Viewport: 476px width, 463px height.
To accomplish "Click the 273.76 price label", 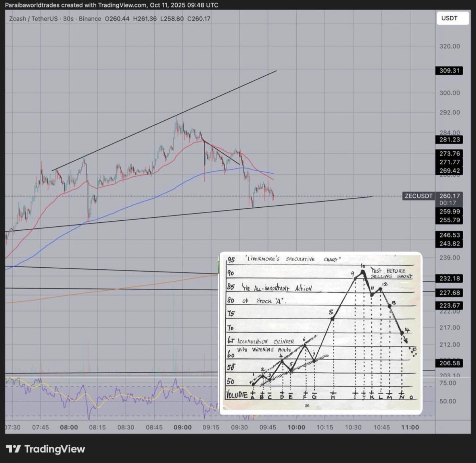I will point(449,154).
